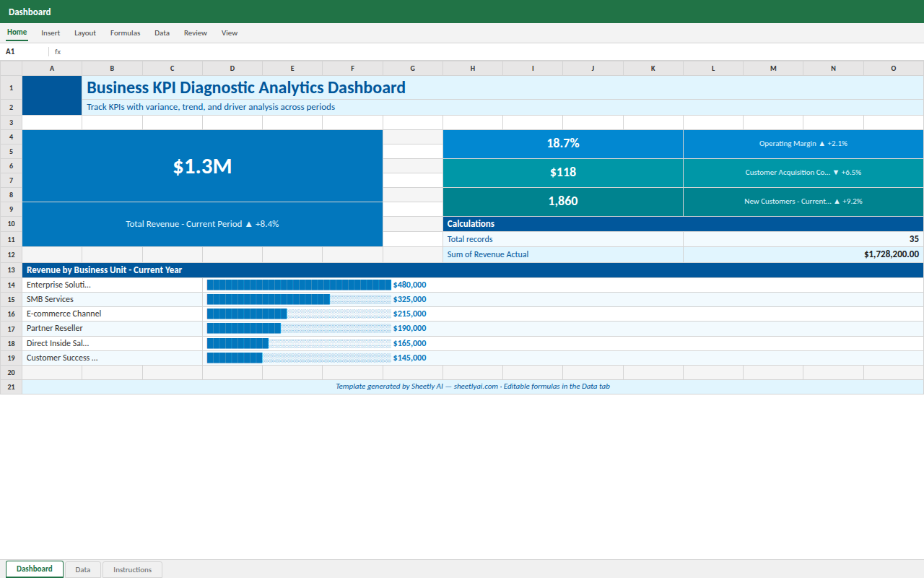The image size is (924, 578).
Task: Open the Instructions sheet tab
Action: tap(133, 570)
